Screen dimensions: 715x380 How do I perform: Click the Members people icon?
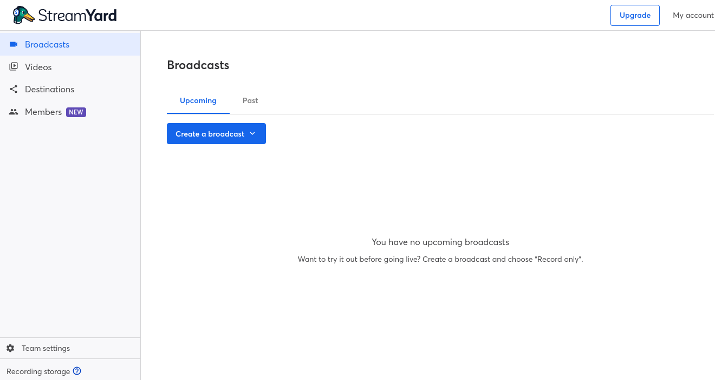click(x=14, y=112)
